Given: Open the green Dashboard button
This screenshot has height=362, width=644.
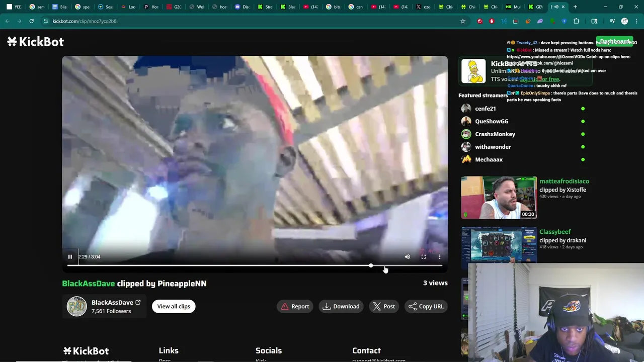Looking at the screenshot, I should coord(614,41).
